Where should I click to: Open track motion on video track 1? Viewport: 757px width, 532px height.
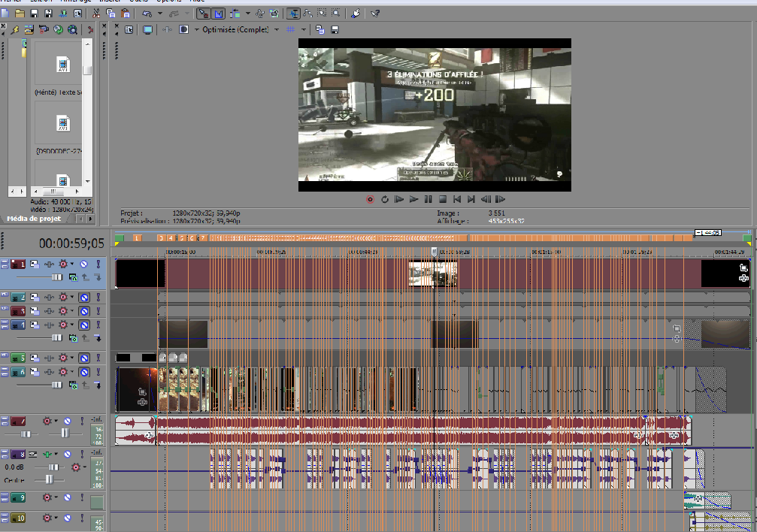click(x=35, y=264)
